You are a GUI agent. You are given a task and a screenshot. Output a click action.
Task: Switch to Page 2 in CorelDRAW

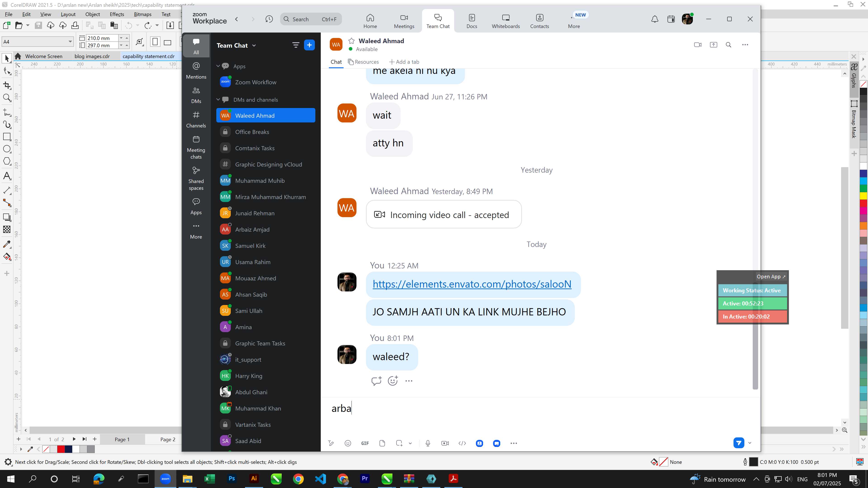(x=167, y=439)
